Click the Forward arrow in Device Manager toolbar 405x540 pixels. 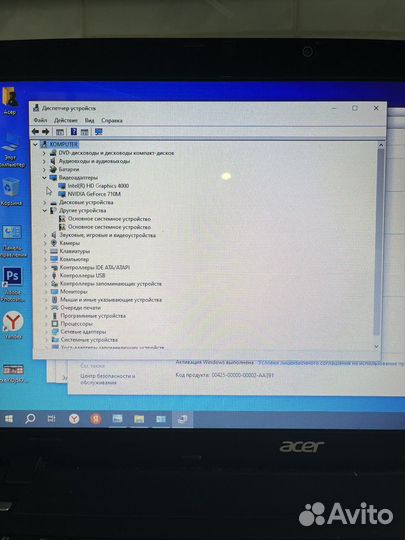coord(45,132)
